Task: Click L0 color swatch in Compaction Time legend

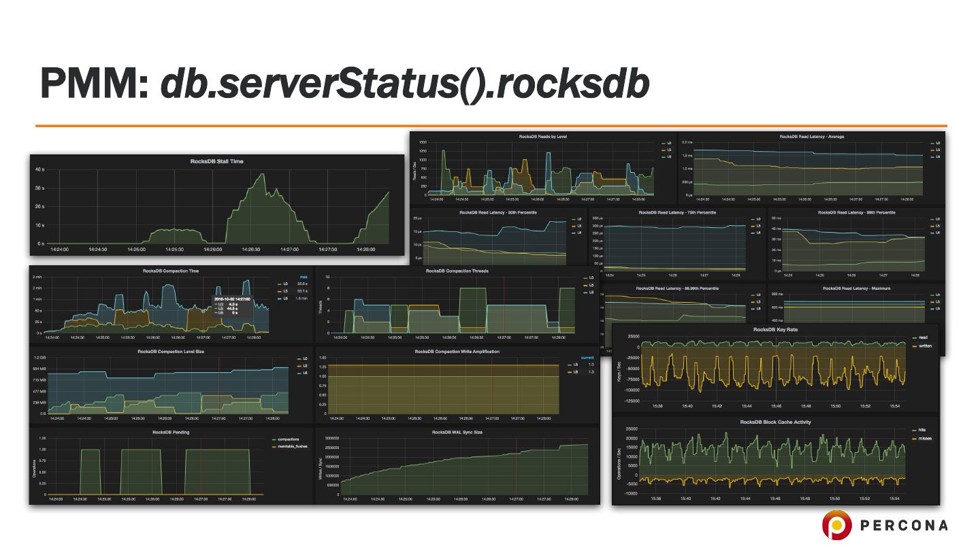Action: click(278, 284)
